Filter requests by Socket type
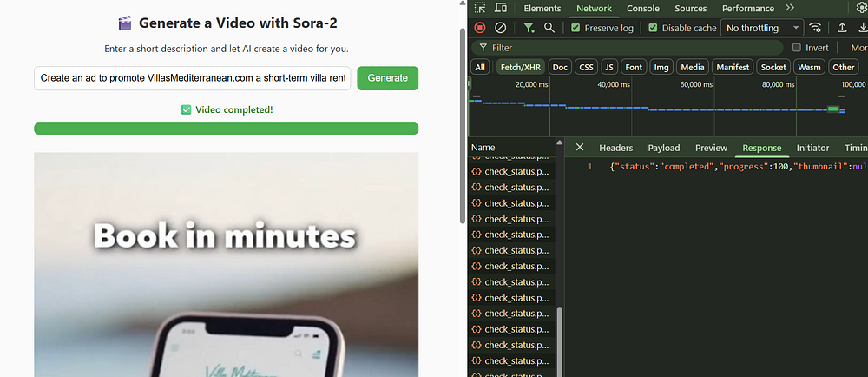This screenshot has width=868, height=377. (773, 67)
